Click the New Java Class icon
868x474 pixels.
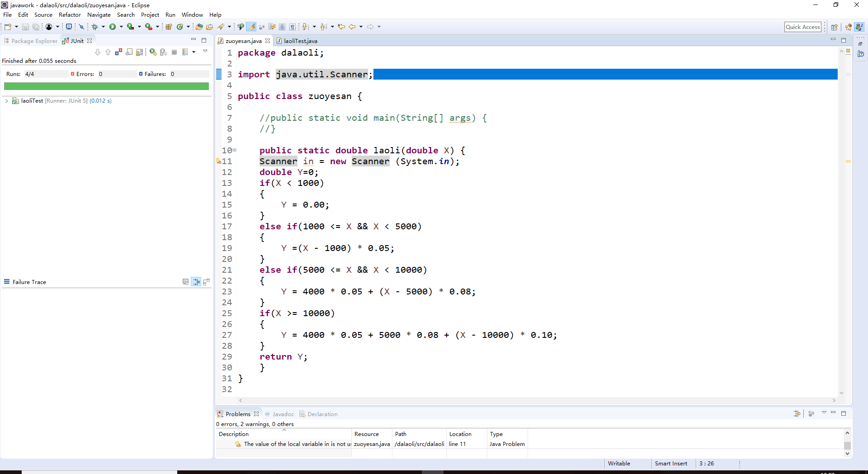coord(179,27)
